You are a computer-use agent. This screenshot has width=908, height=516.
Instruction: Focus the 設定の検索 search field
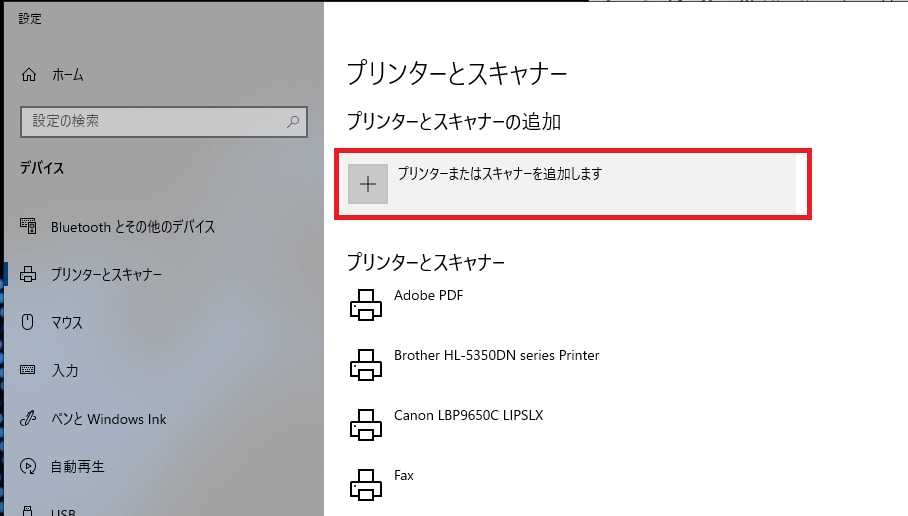pos(163,122)
